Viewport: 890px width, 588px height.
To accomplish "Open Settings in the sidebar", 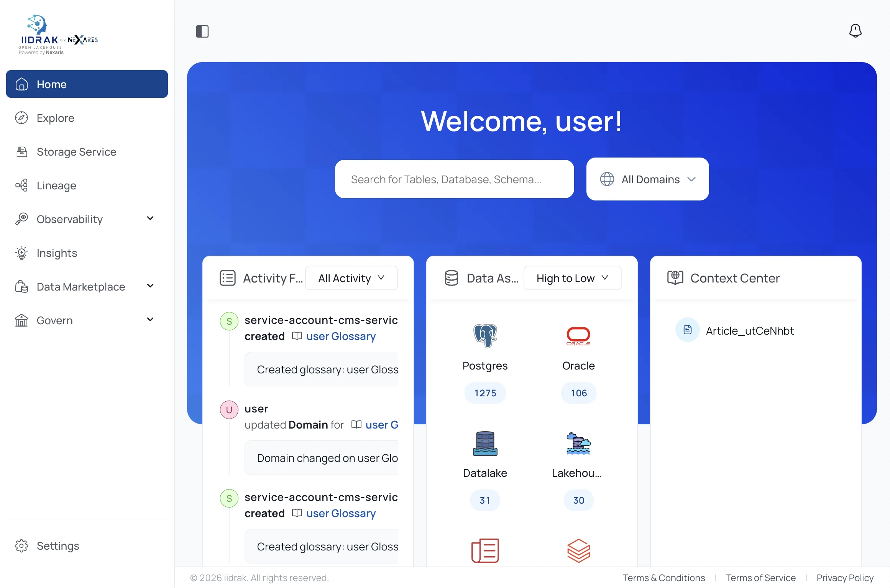I will pyautogui.click(x=87, y=545).
